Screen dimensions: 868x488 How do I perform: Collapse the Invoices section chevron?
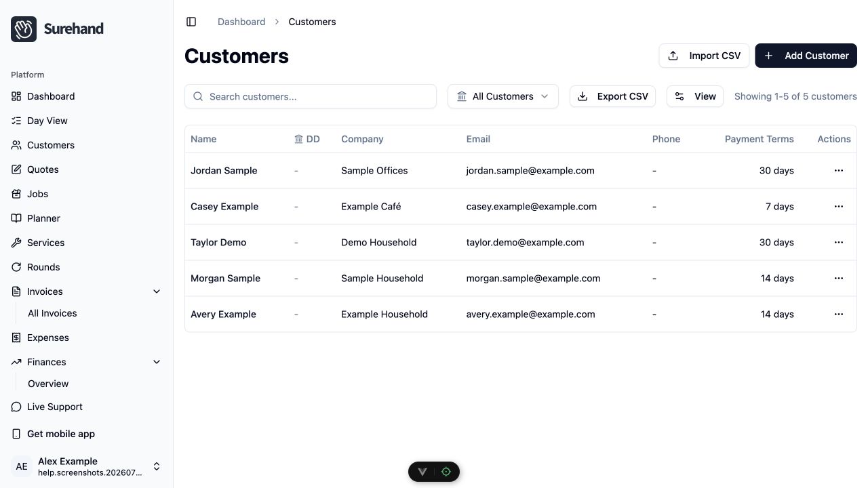pyautogui.click(x=157, y=291)
